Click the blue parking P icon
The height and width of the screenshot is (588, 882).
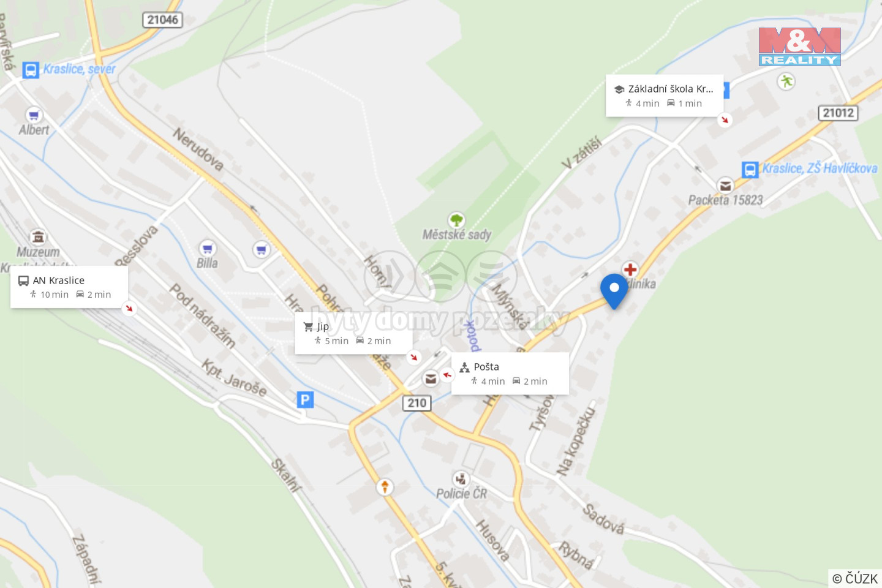pyautogui.click(x=305, y=400)
